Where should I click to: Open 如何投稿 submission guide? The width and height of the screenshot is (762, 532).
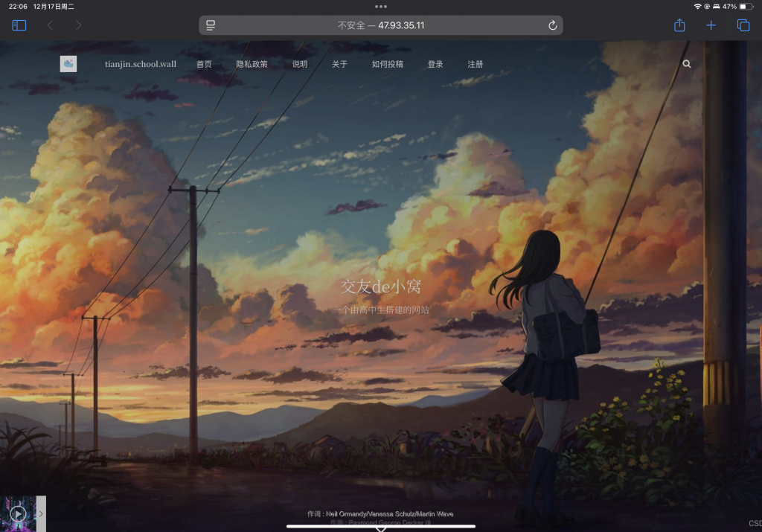pyautogui.click(x=387, y=64)
